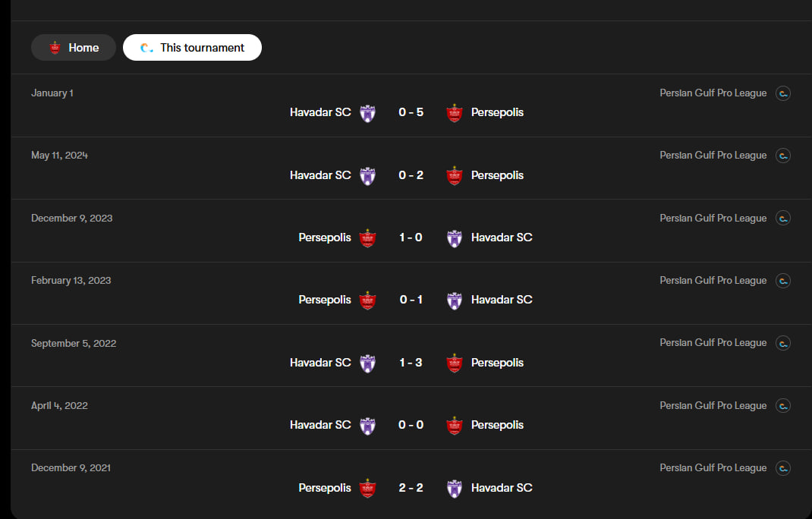
Task: Select the Home filter tab
Action: pyautogui.click(x=74, y=48)
